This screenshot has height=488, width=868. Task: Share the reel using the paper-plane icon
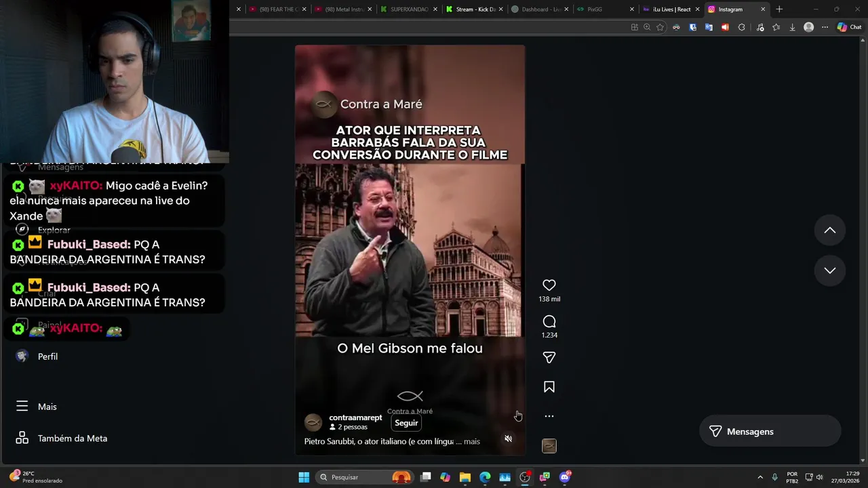point(549,357)
